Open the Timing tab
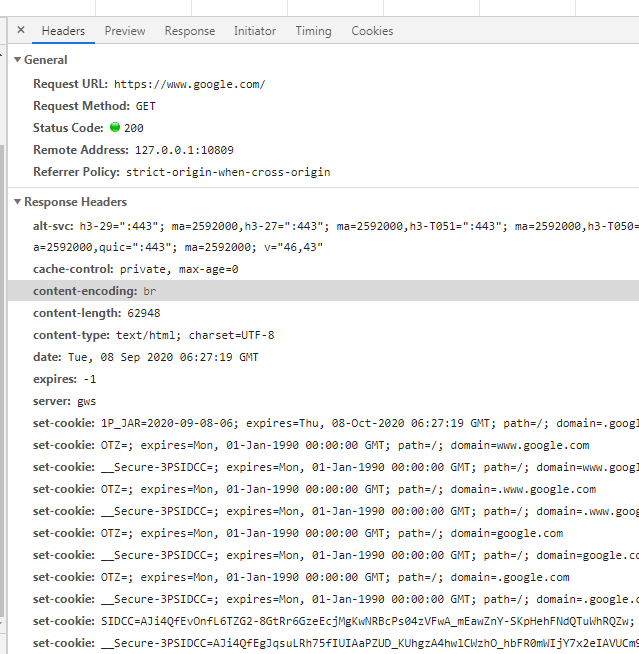Image resolution: width=639 pixels, height=654 pixels. (x=314, y=31)
